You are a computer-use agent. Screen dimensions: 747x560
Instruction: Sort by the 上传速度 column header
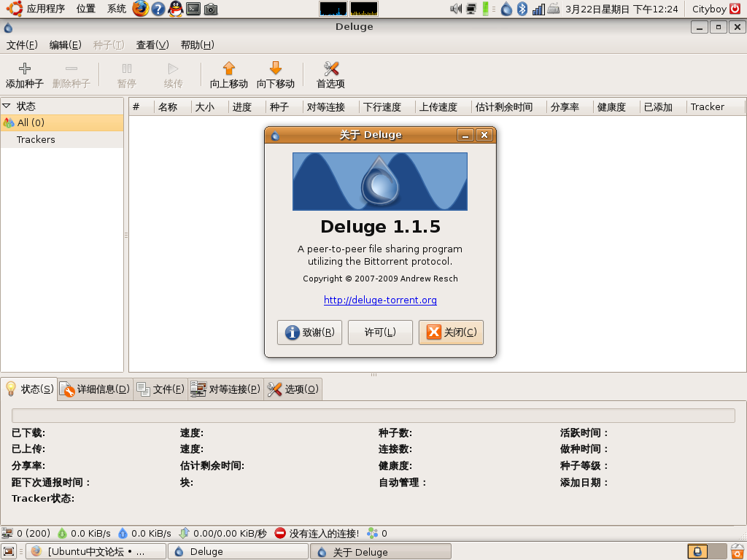pos(443,106)
